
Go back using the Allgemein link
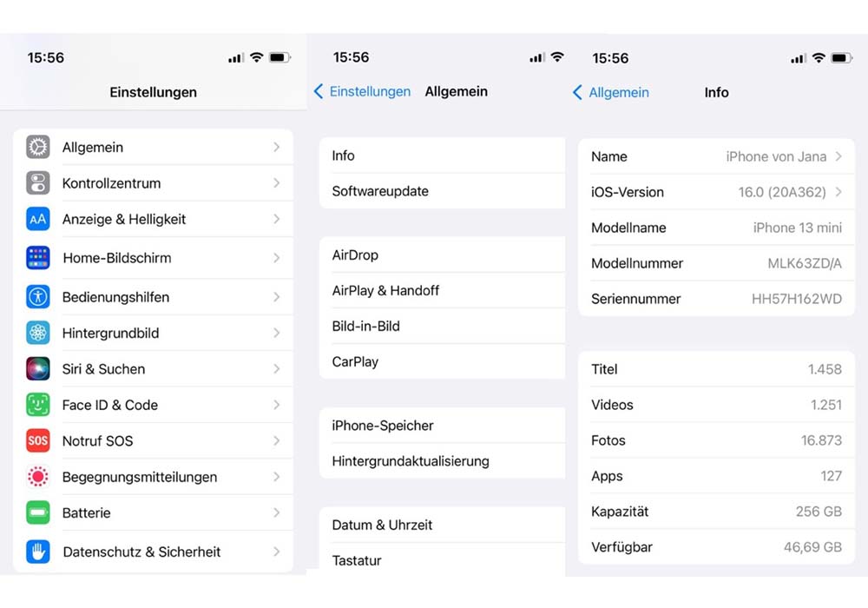[x=610, y=92]
